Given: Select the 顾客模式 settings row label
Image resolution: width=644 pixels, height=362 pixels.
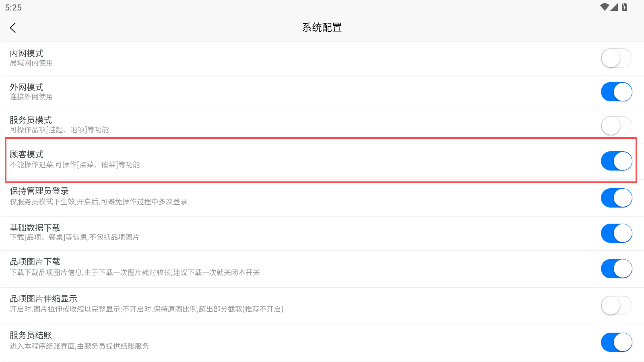Looking at the screenshot, I should tap(27, 154).
